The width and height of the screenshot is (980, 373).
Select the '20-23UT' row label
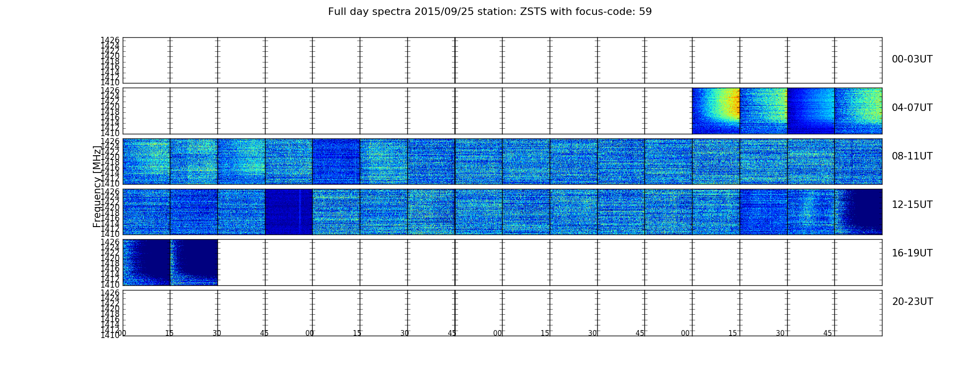pos(912,302)
